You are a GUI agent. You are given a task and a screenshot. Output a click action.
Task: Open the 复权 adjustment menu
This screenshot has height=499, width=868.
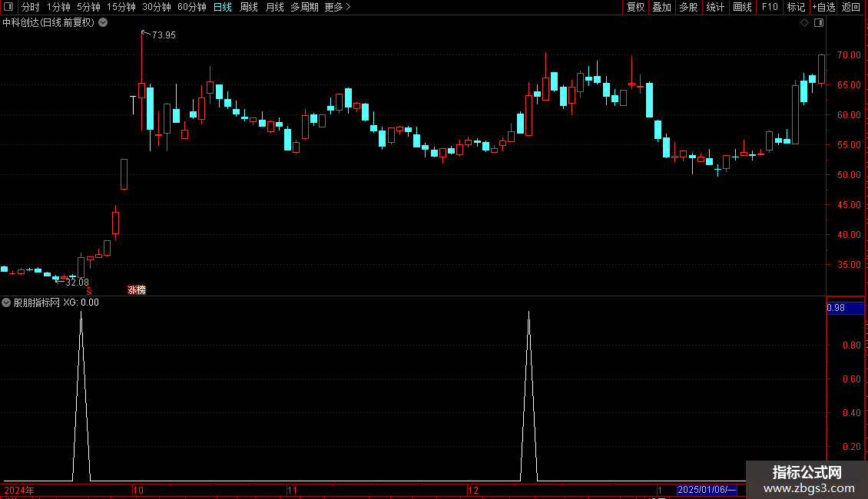(635, 7)
